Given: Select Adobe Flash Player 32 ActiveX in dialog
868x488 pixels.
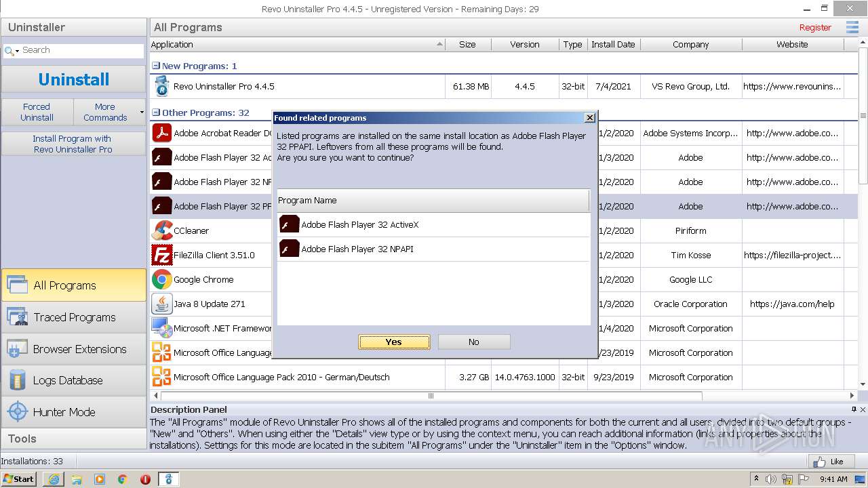Looking at the screenshot, I should pyautogui.click(x=433, y=224).
